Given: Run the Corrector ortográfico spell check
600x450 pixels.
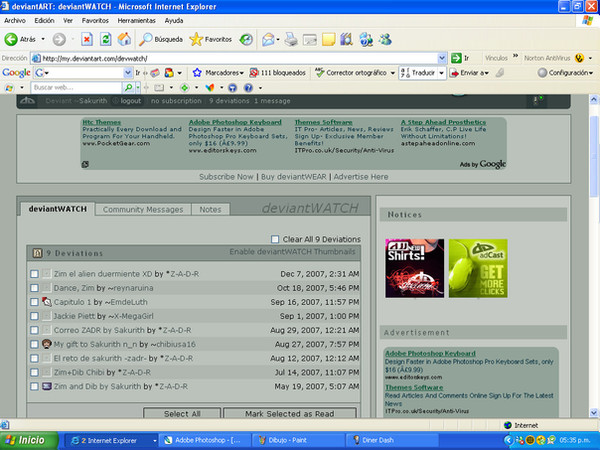Looking at the screenshot, I should pyautogui.click(x=350, y=73).
